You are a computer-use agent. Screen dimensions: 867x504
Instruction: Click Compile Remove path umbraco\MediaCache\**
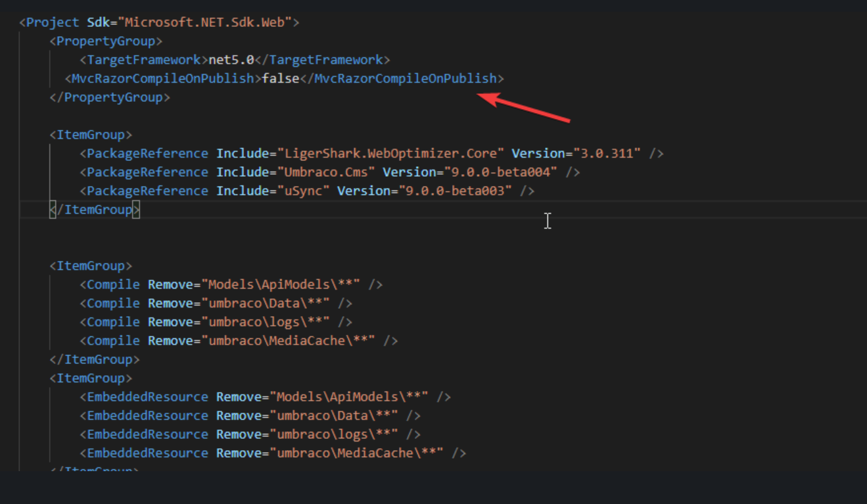tap(291, 341)
